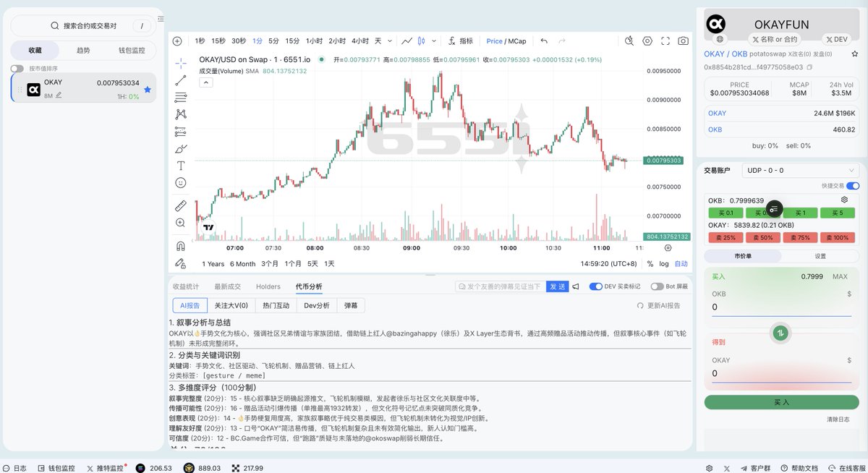Image resolution: width=868 pixels, height=473 pixels.
Task: Focus the OKB amount input field
Action: (x=781, y=307)
